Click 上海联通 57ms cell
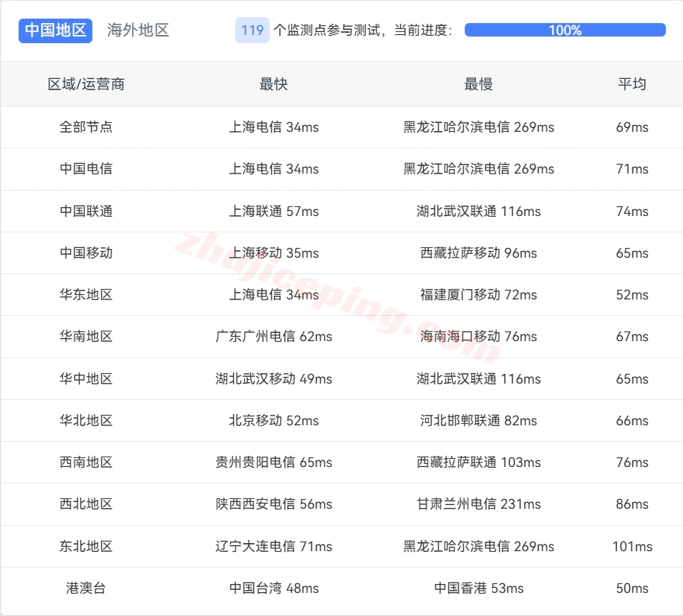The width and height of the screenshot is (683, 616). click(273, 212)
